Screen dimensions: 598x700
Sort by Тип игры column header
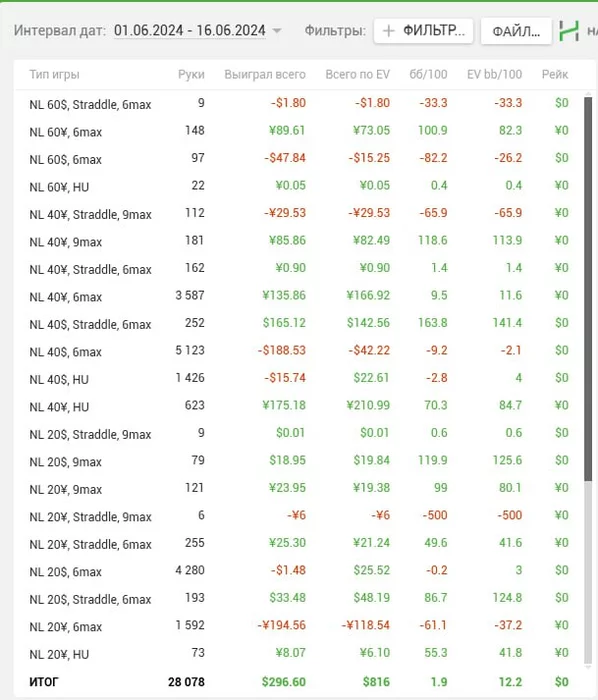point(54,74)
